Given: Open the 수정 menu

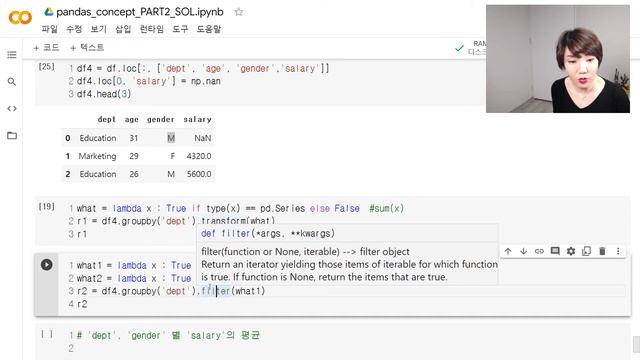Looking at the screenshot, I should click(74, 29).
